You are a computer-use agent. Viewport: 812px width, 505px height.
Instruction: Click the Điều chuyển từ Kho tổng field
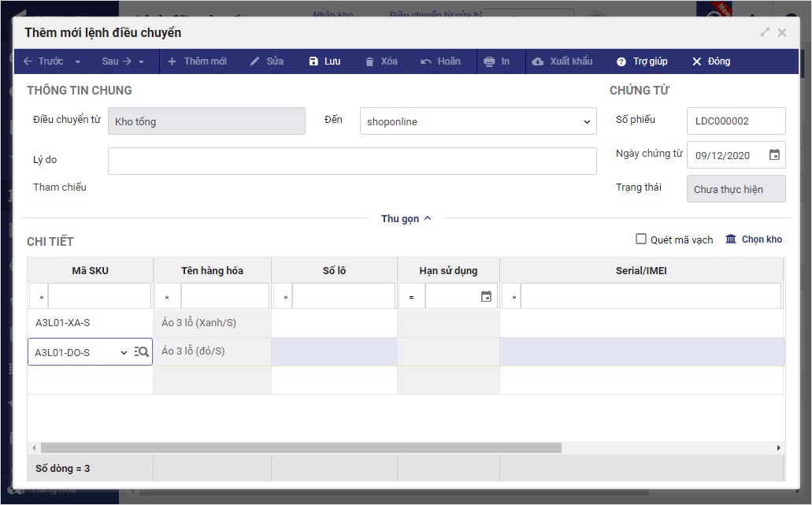tap(206, 121)
